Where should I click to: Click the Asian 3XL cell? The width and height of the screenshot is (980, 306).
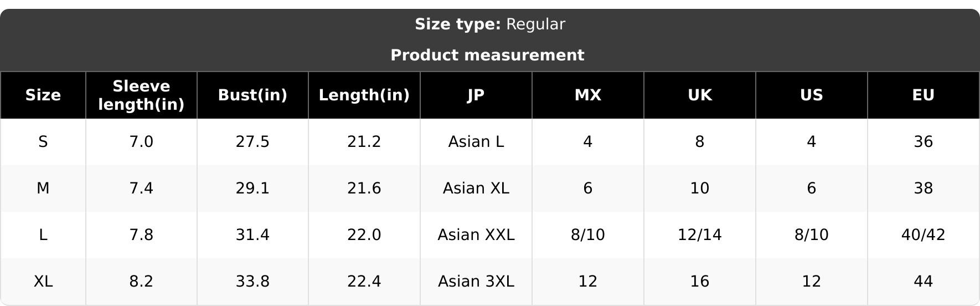tap(476, 282)
